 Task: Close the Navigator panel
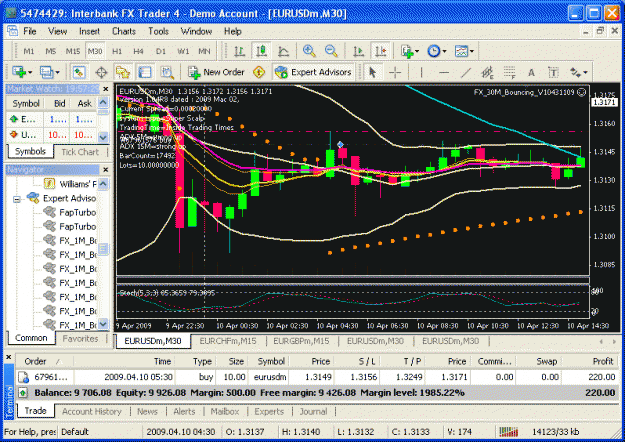[x=105, y=169]
